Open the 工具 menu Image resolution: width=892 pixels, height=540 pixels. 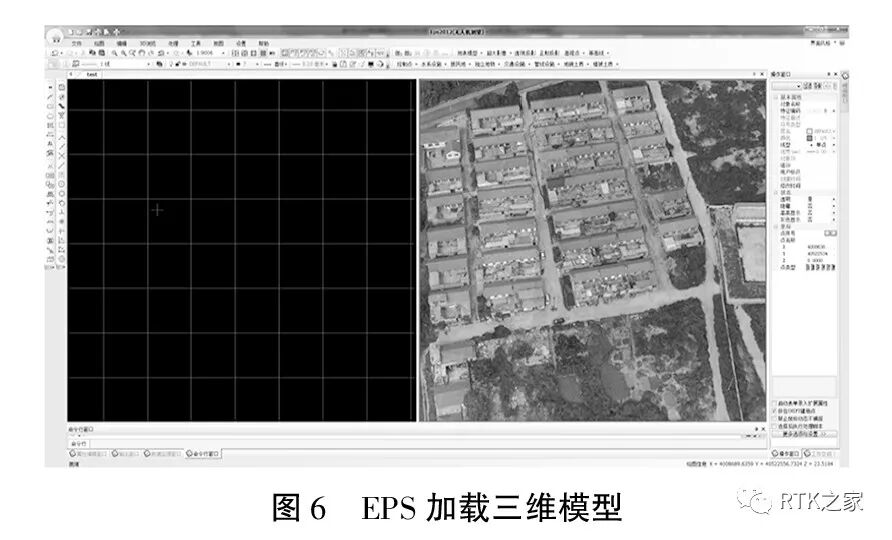[196, 43]
